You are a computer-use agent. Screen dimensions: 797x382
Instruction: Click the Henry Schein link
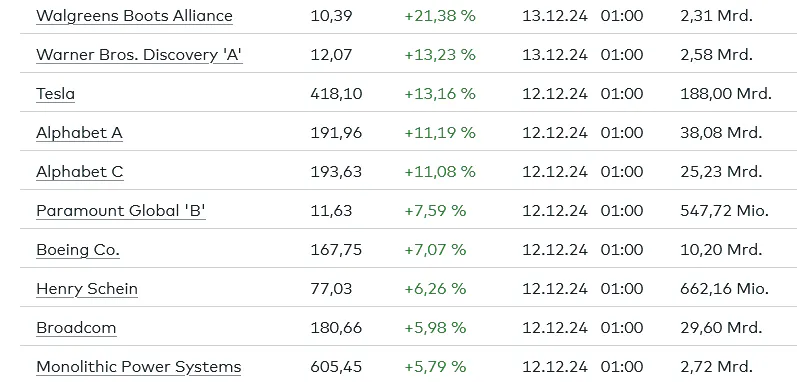click(x=87, y=289)
